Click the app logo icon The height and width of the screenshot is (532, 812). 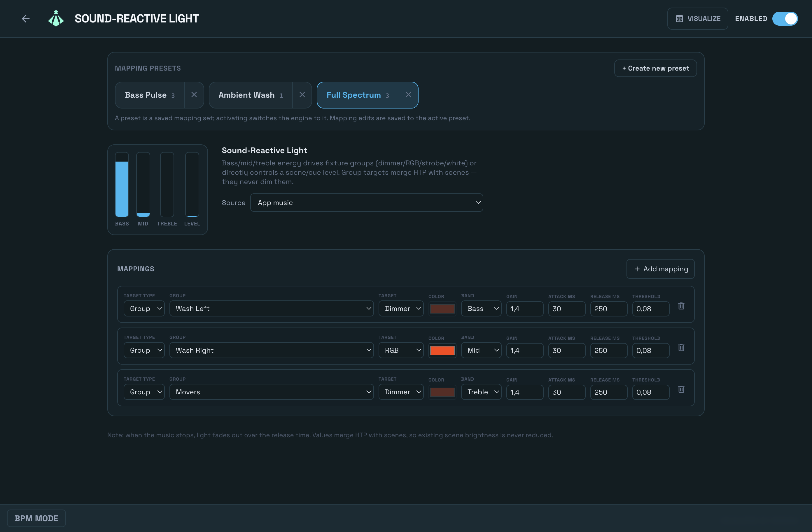[x=56, y=18]
